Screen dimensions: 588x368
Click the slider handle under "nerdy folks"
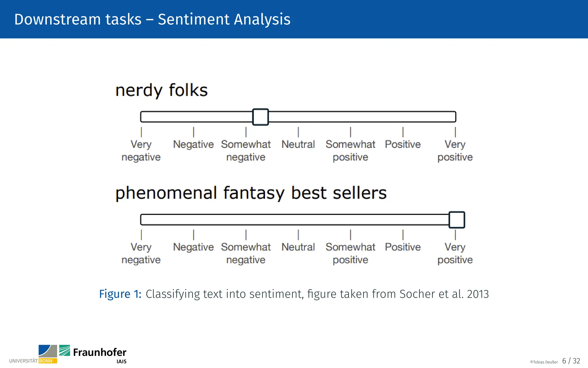[x=260, y=117]
